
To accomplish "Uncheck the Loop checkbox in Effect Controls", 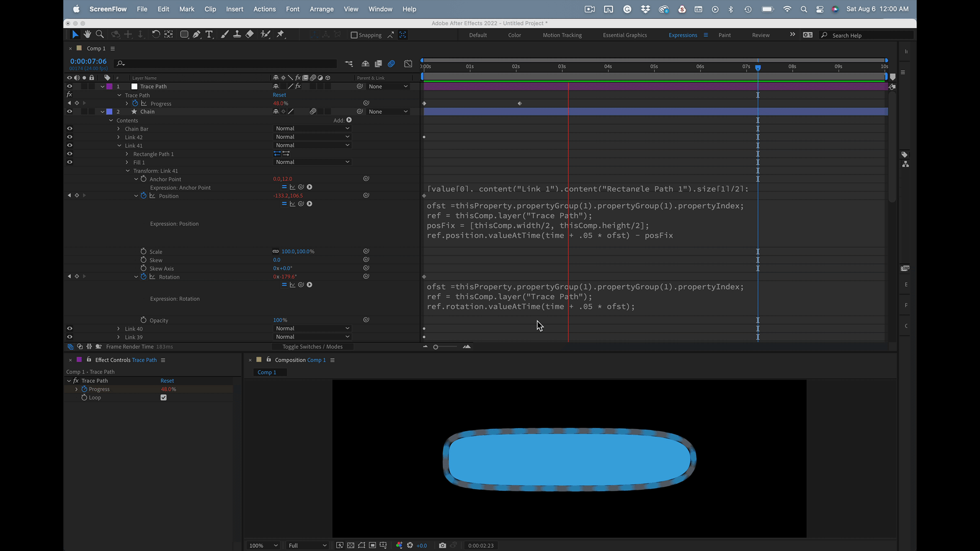I will tap(163, 397).
